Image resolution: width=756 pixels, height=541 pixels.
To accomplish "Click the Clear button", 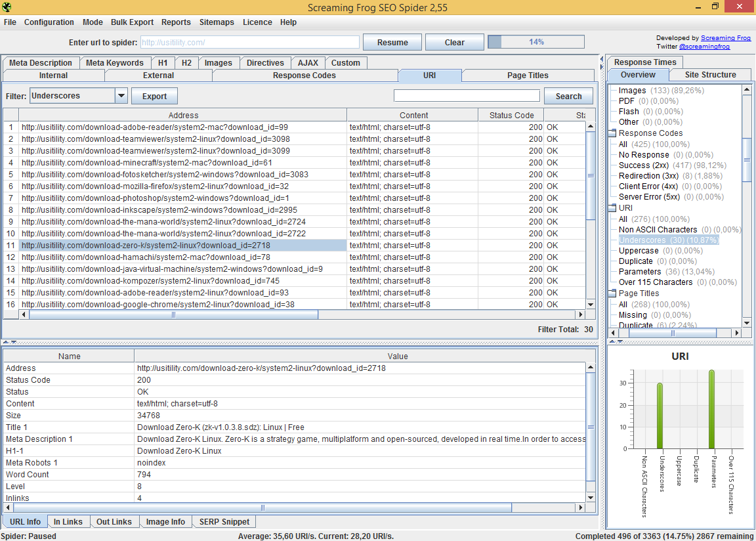I will (x=455, y=43).
